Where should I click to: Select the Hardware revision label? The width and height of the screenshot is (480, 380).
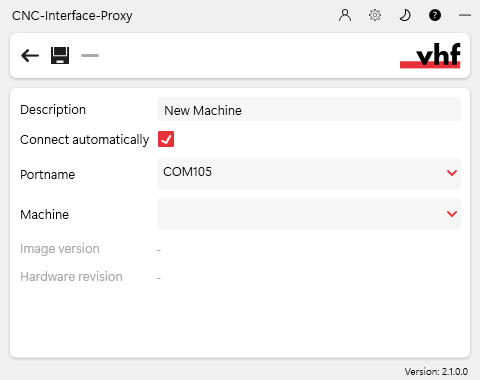click(71, 277)
